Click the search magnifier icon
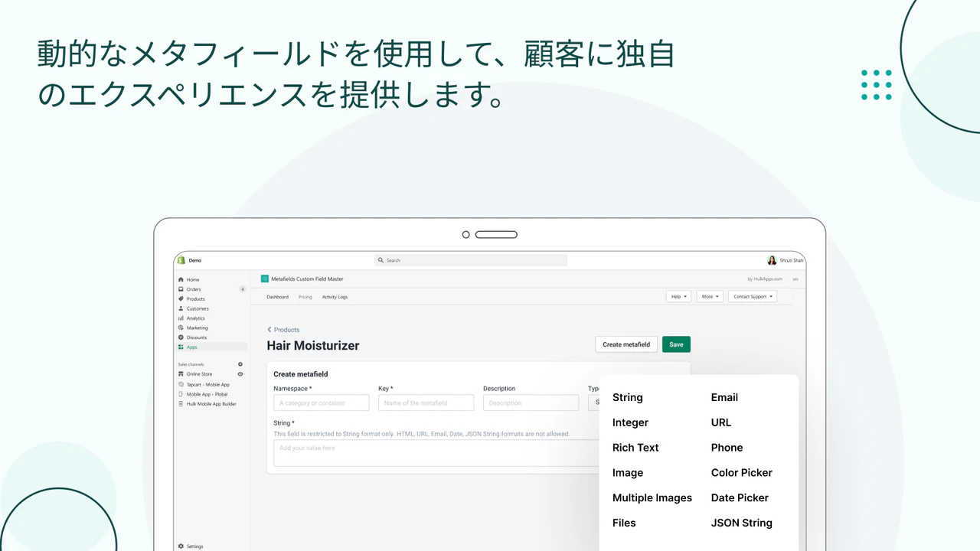The image size is (980, 551). tap(381, 260)
